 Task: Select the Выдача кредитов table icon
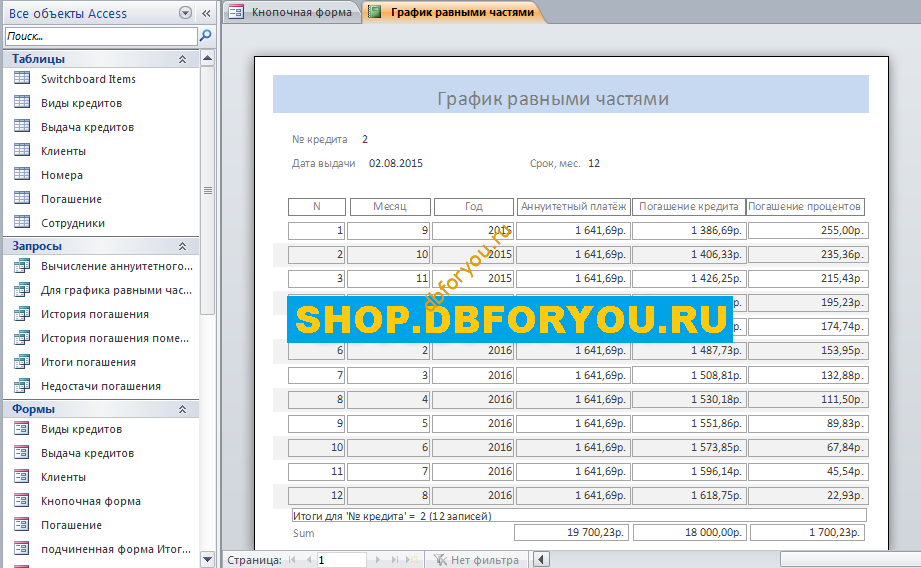(x=22, y=126)
